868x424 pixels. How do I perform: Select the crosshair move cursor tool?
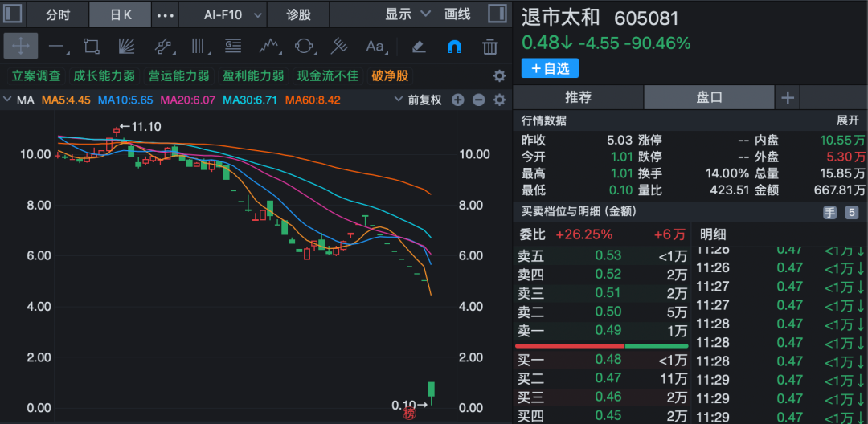(20, 46)
